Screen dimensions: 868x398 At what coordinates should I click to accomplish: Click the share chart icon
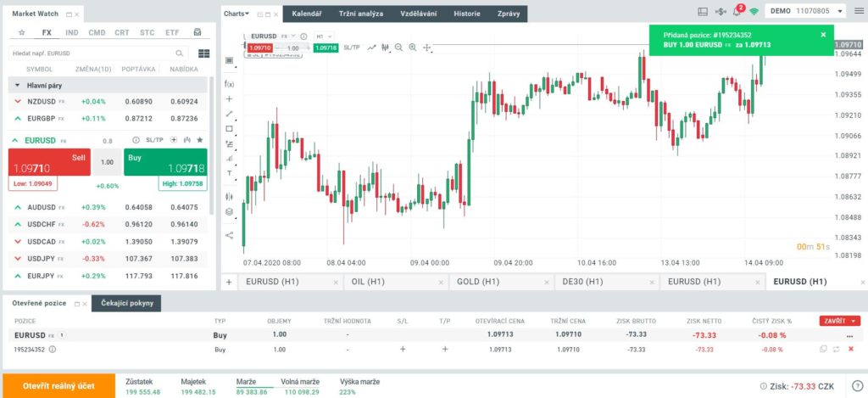pos(229,235)
